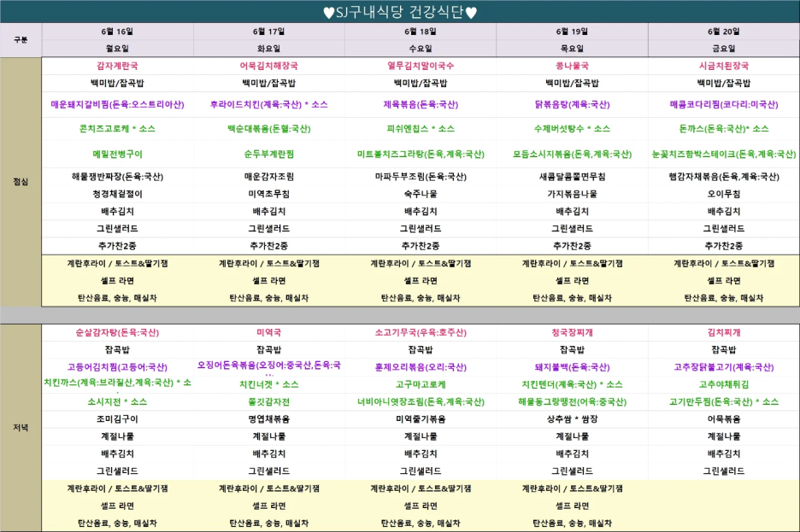Click the SJ구내식당 건강식단 title banner
800x532 pixels.
[x=400, y=12]
